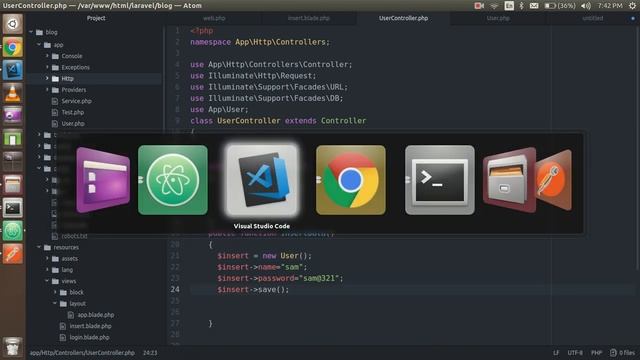
Task: Open mail envelope indicator
Action: (534, 6)
